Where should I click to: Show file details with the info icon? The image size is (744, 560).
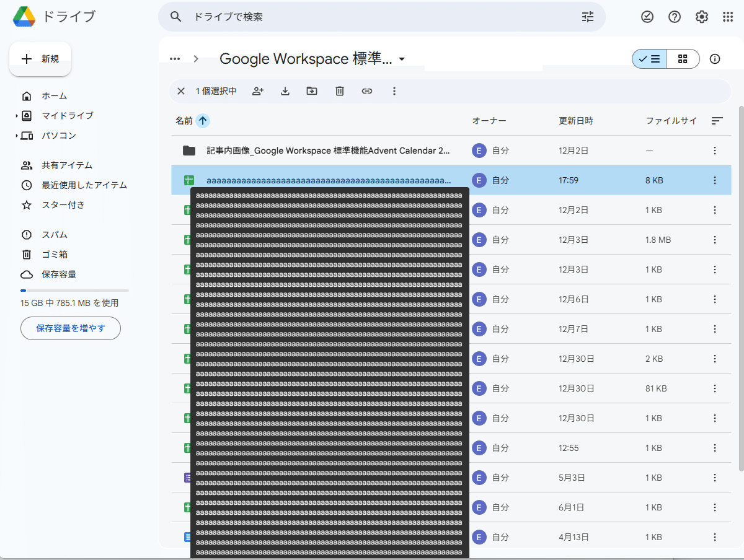tap(714, 59)
